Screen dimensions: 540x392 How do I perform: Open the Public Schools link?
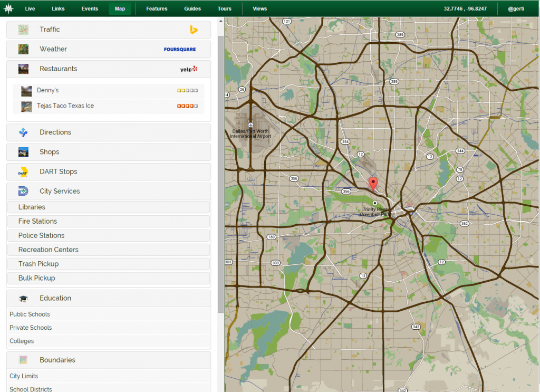[30, 314]
